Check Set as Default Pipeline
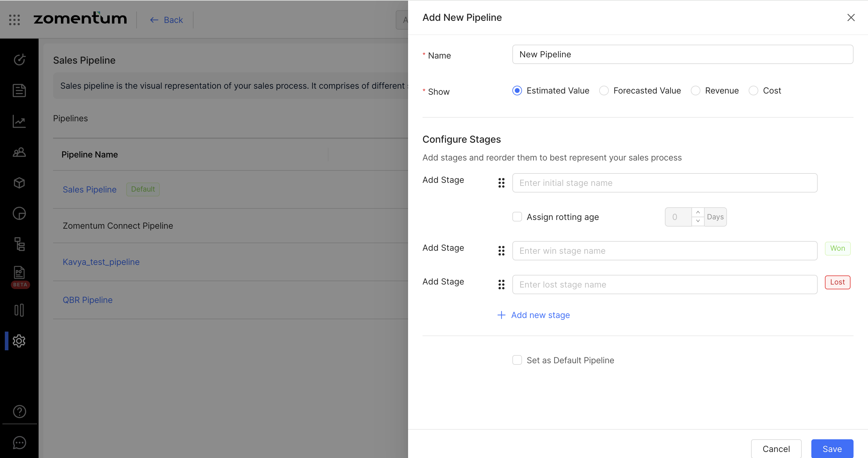This screenshot has width=868, height=458. click(x=517, y=360)
